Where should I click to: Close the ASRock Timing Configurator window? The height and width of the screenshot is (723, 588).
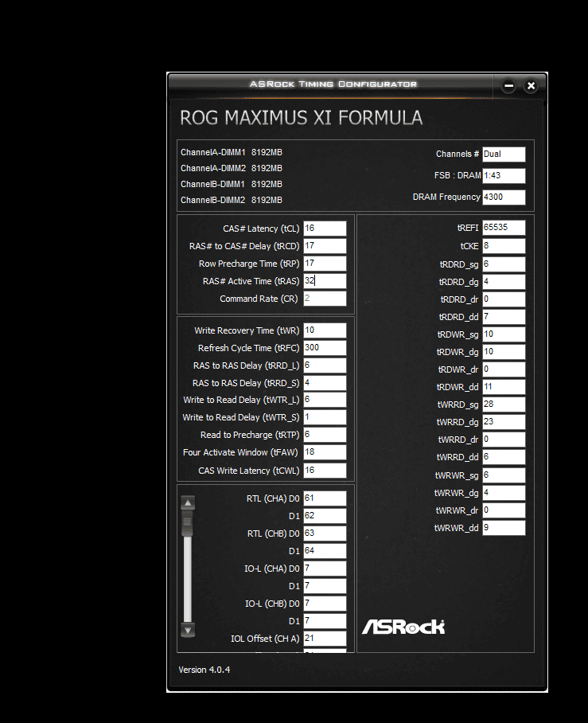click(531, 86)
